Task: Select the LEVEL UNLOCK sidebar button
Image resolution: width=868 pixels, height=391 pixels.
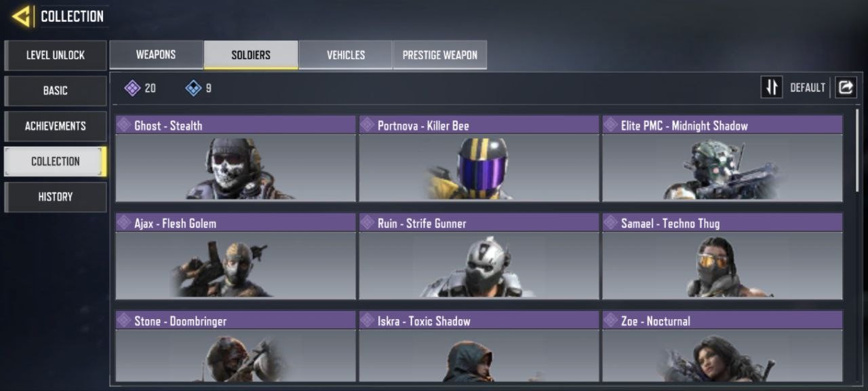Action: click(56, 55)
